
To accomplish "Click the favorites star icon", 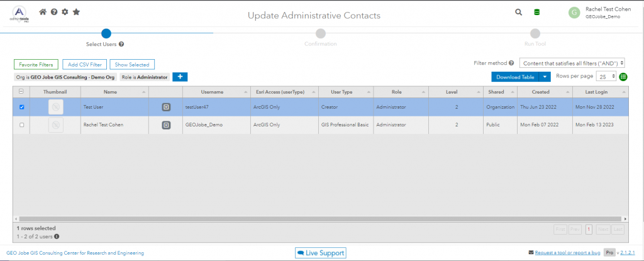I will click(76, 12).
